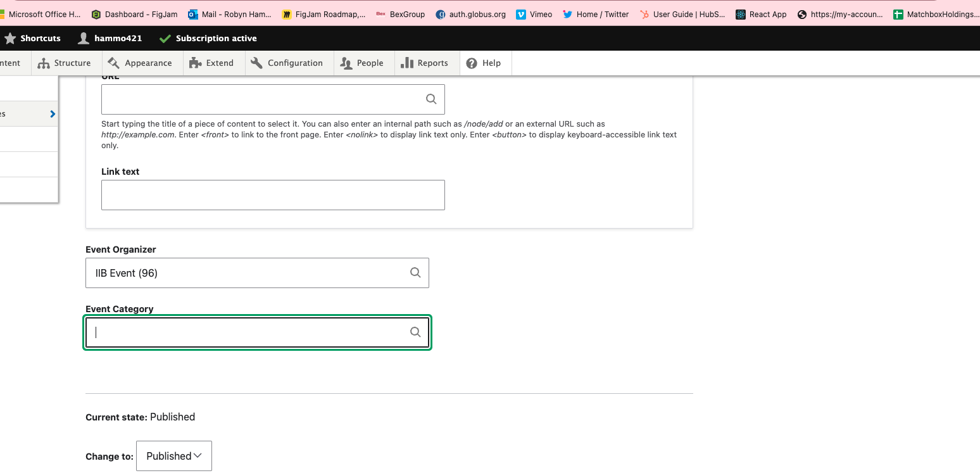Click the Shortcuts star icon
The width and height of the screenshot is (980, 473).
pyautogui.click(x=10, y=39)
